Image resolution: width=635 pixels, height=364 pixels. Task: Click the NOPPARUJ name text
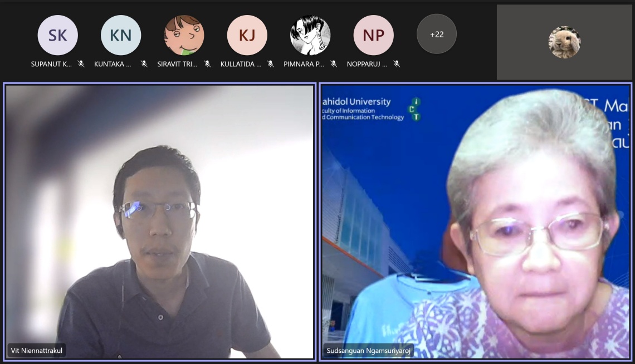click(367, 64)
